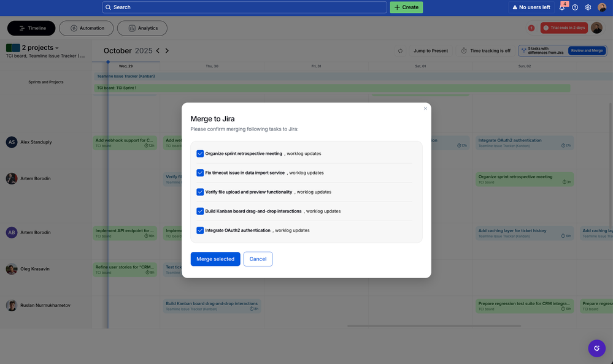Open settings gear icon
This screenshot has width=613, height=364.
588,7
